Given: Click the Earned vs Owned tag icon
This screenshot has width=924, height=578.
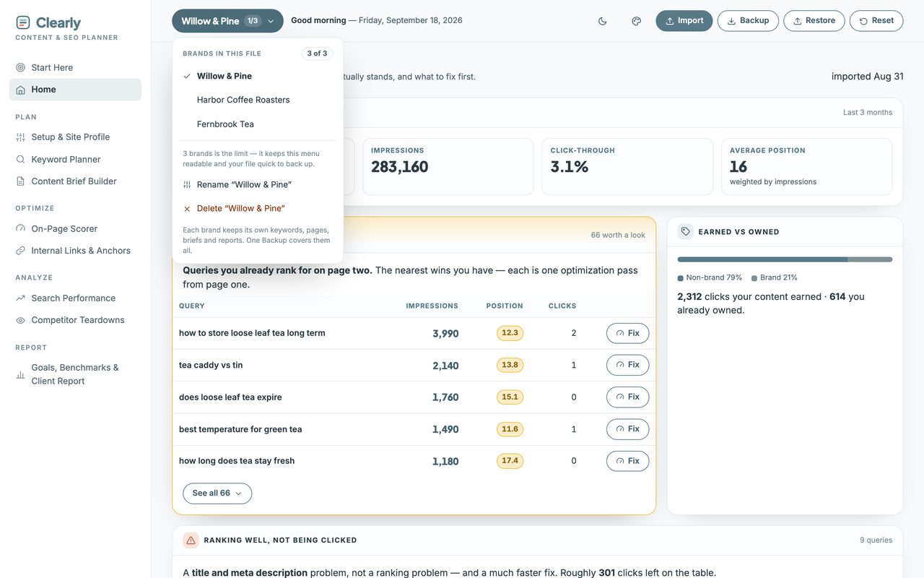Looking at the screenshot, I should (685, 232).
